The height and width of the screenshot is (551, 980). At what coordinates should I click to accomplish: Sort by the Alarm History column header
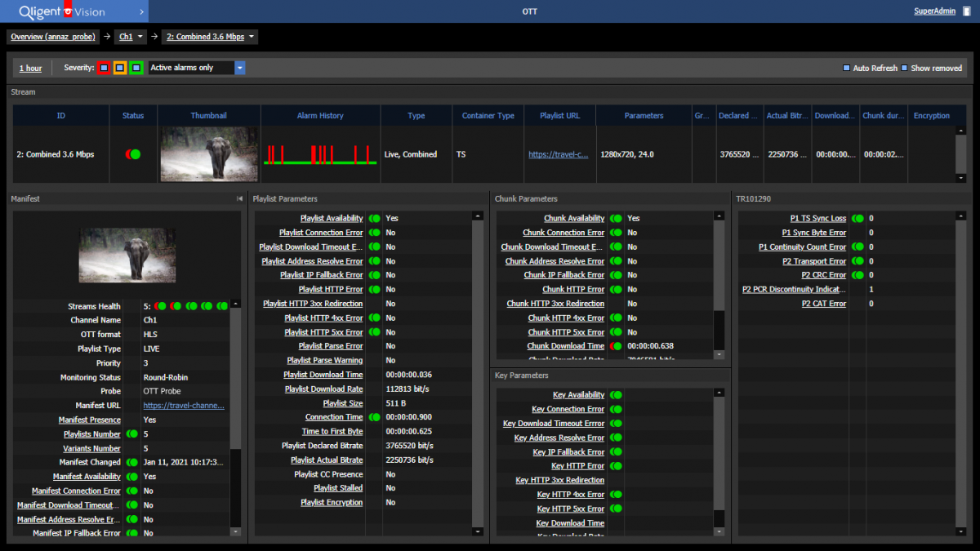[320, 116]
